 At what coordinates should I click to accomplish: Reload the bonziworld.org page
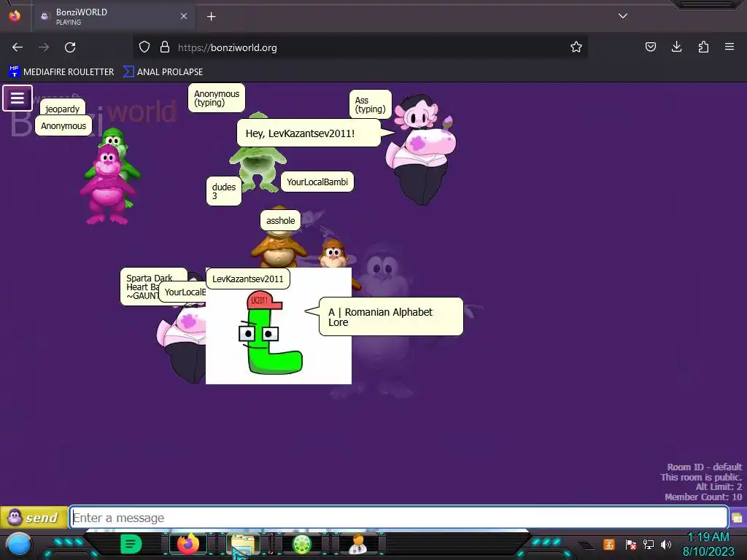(x=70, y=47)
